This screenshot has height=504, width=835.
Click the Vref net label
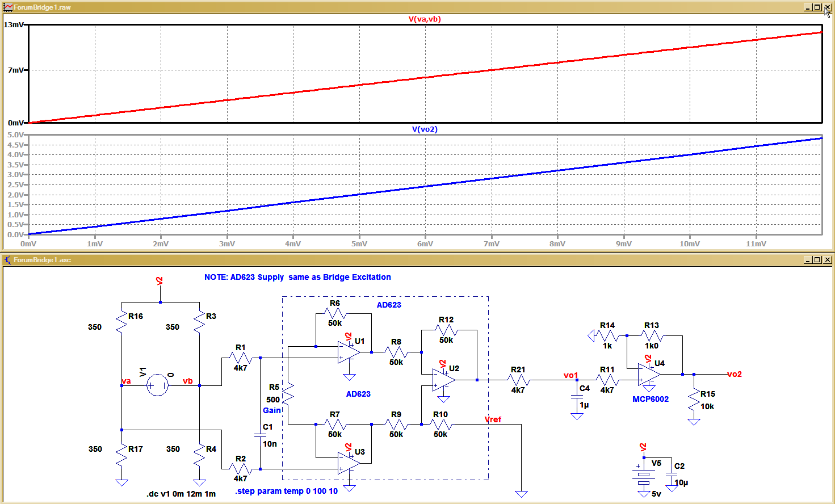[493, 419]
